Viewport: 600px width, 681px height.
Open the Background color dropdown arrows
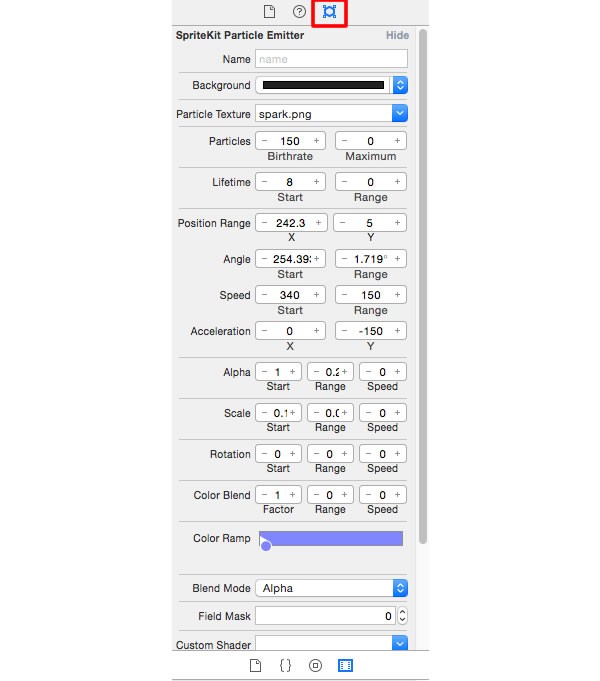400,85
